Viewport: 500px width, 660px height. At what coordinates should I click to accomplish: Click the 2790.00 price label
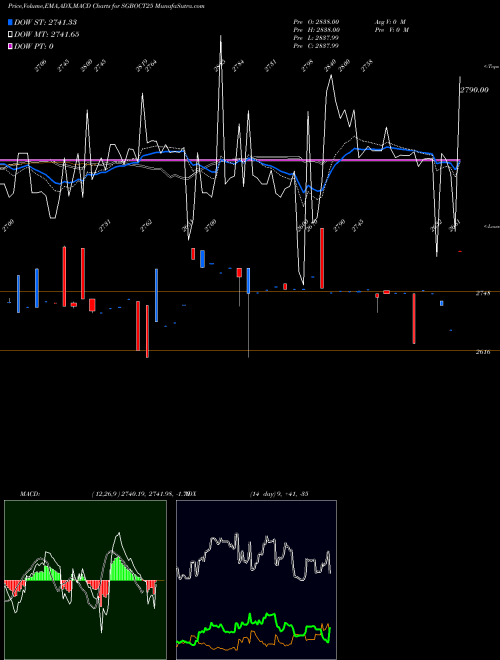click(474, 90)
